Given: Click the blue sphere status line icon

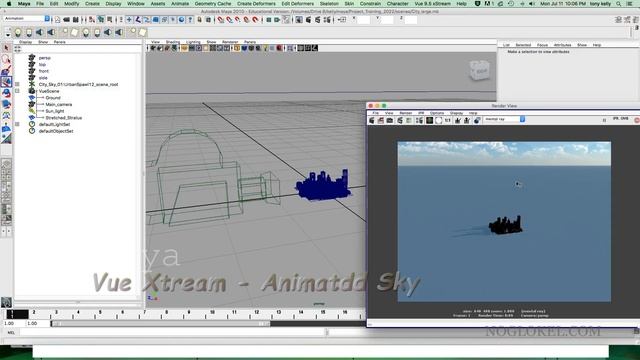Looking at the screenshot, I should pos(182,20).
